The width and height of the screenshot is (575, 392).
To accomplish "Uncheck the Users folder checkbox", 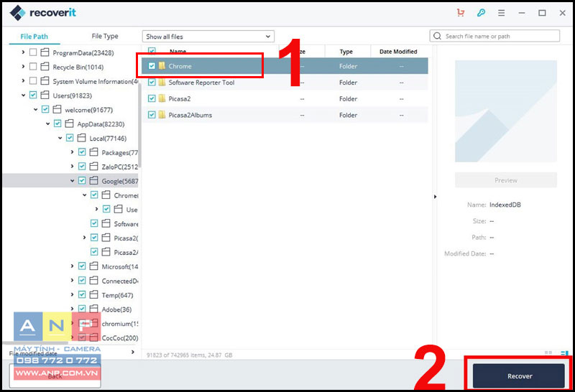I will click(33, 95).
